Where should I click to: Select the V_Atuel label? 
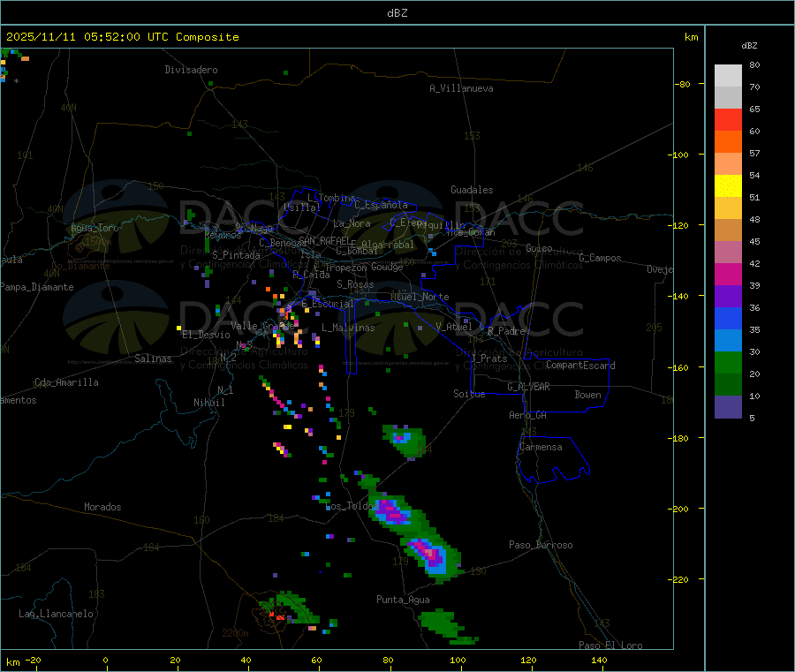(454, 327)
